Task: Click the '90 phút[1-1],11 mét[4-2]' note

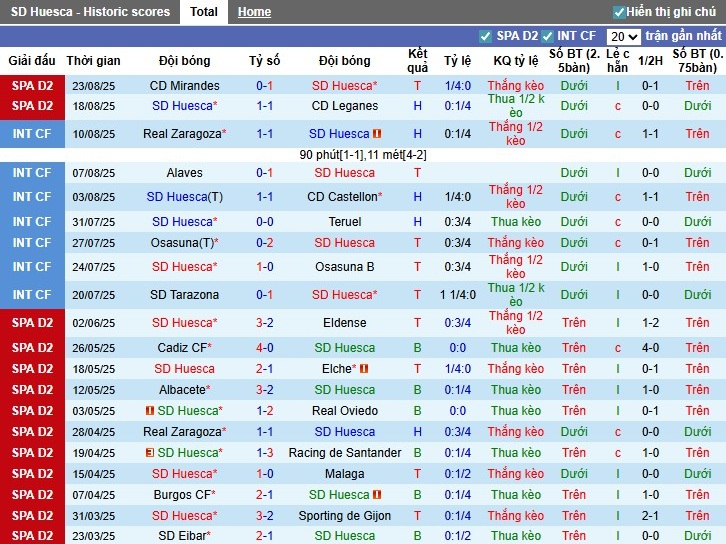Action: pyautogui.click(x=363, y=155)
